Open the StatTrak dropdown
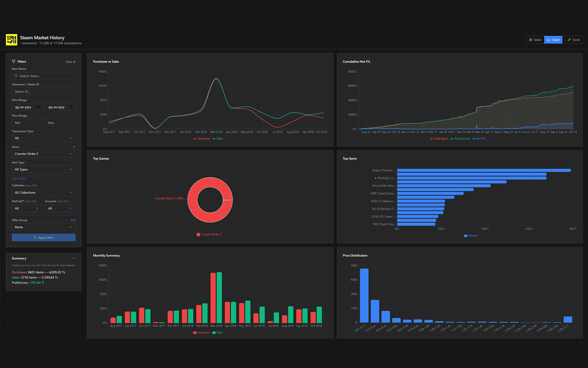 (27, 208)
